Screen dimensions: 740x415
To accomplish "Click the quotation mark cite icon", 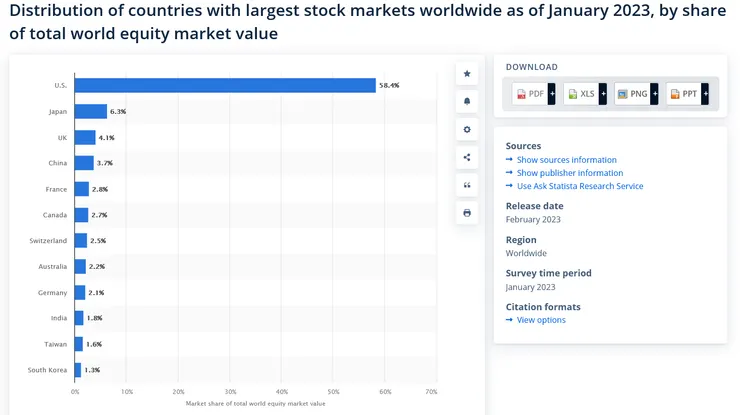I will click(x=467, y=185).
